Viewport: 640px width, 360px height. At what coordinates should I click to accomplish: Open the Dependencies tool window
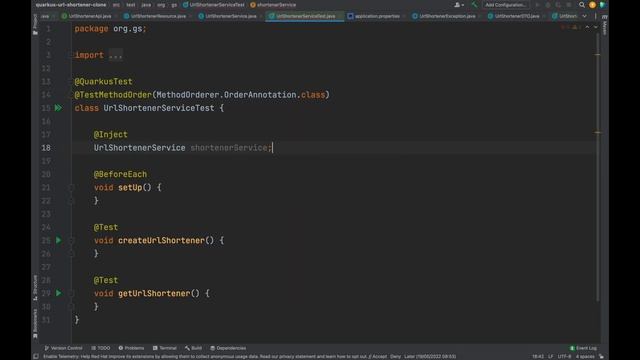[228, 348]
